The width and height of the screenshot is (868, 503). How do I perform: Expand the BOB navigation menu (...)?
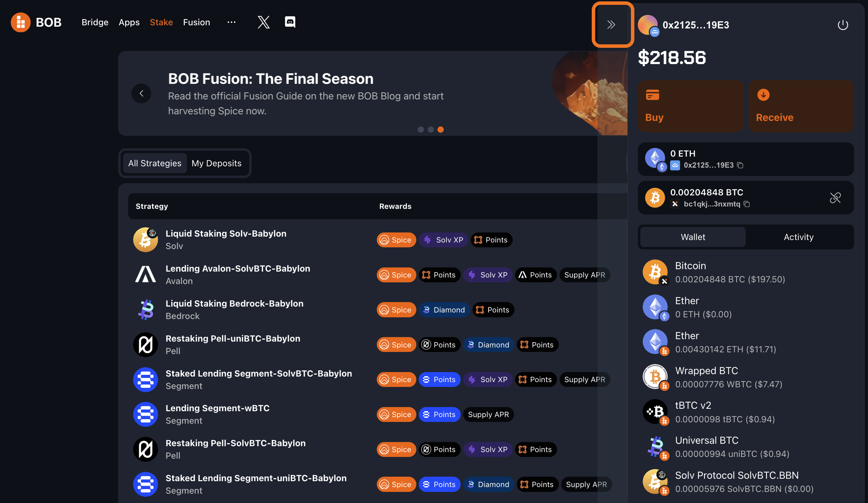tap(231, 22)
